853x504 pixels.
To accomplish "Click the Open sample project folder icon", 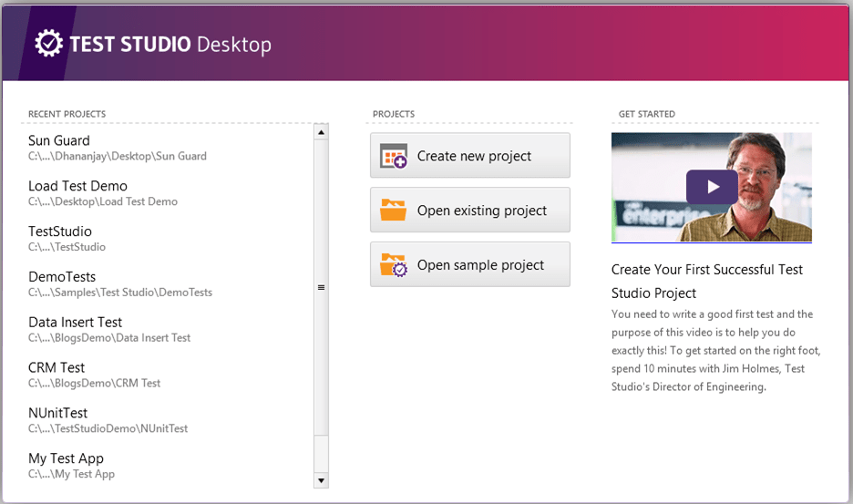I will point(394,265).
